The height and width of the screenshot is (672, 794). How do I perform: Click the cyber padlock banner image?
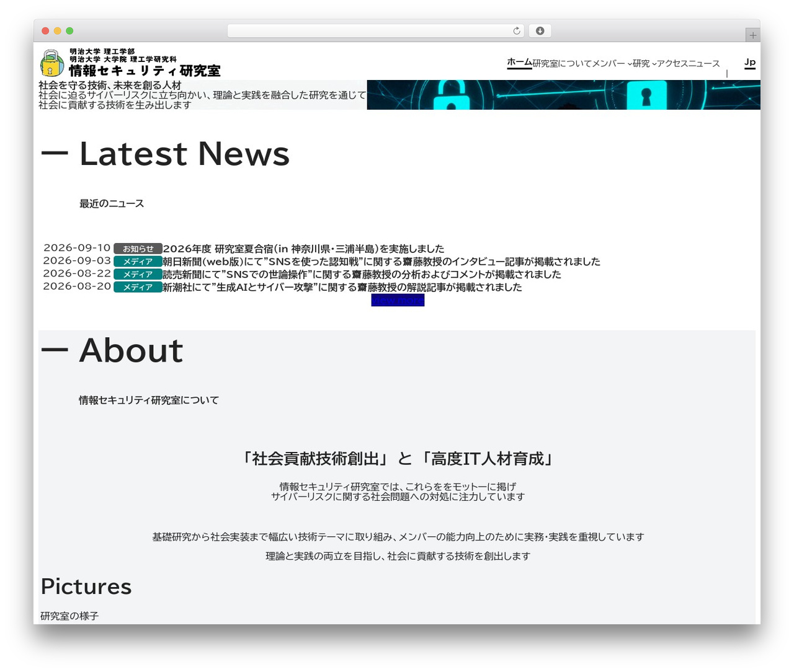(x=564, y=95)
